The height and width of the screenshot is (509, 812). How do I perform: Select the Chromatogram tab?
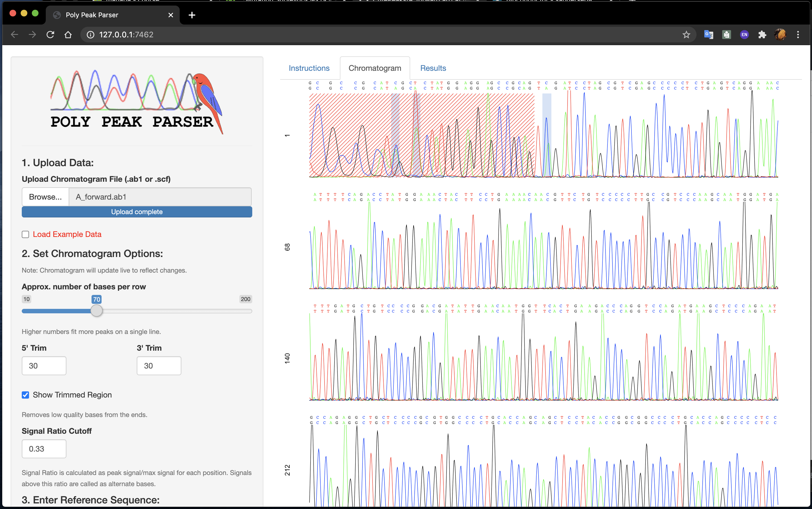[x=375, y=68]
